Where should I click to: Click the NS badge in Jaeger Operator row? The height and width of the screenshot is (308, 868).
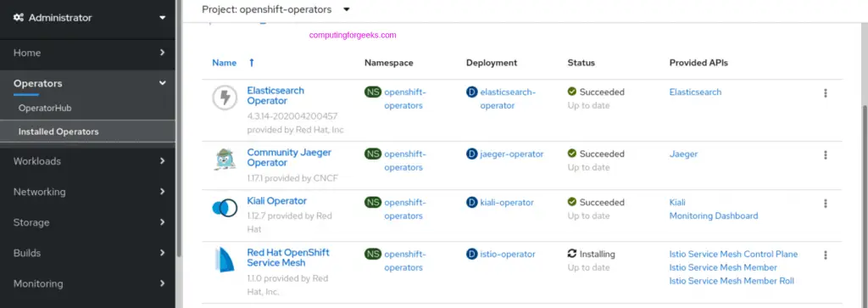click(373, 154)
